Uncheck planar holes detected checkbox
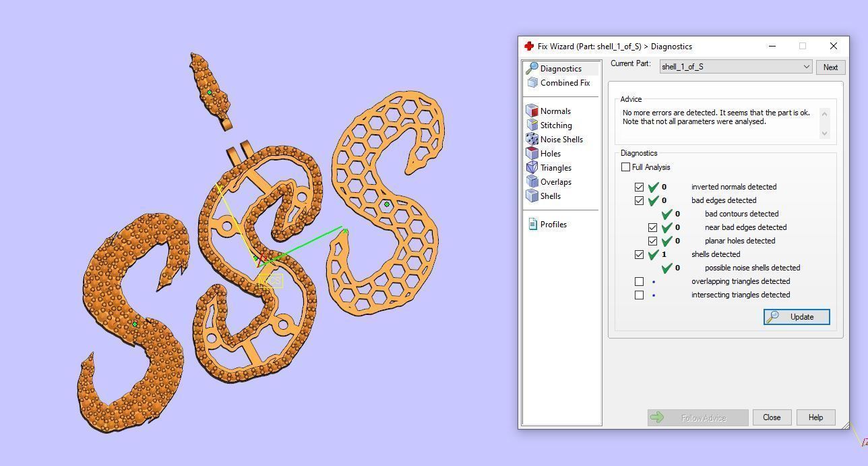868x466 pixels. (652, 241)
